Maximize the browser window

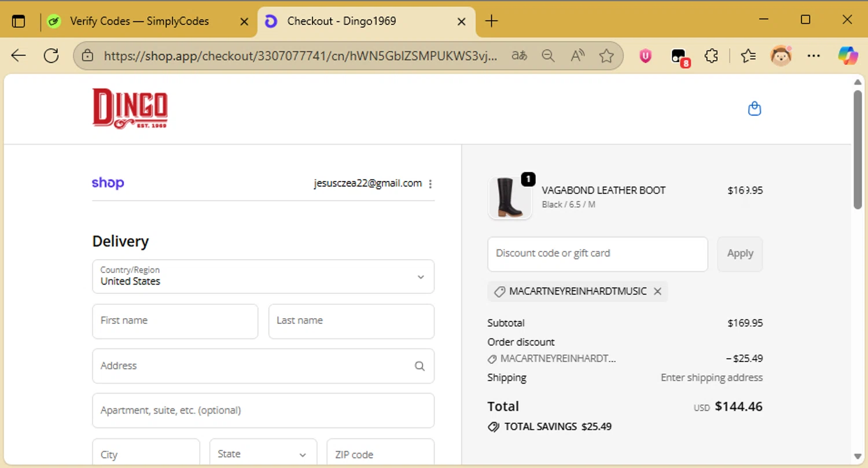[x=806, y=20]
